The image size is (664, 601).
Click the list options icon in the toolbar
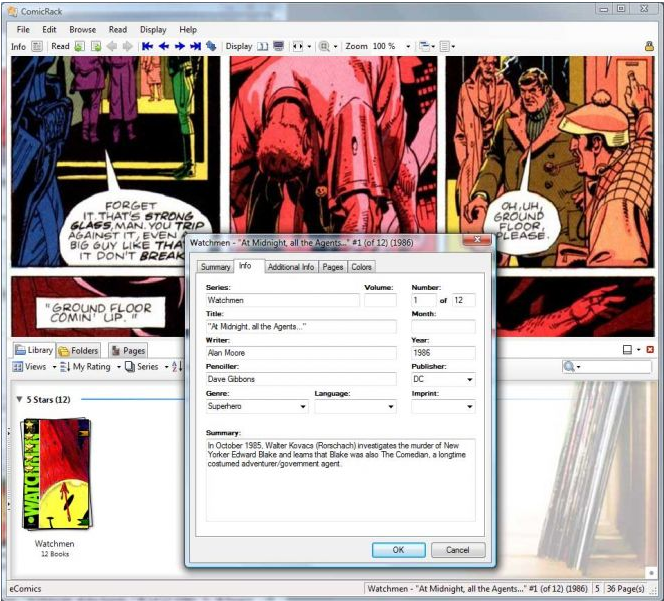[444, 46]
